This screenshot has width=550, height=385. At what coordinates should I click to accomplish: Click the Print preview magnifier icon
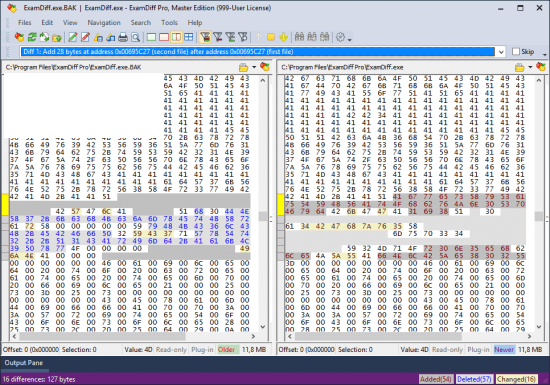click(135, 37)
